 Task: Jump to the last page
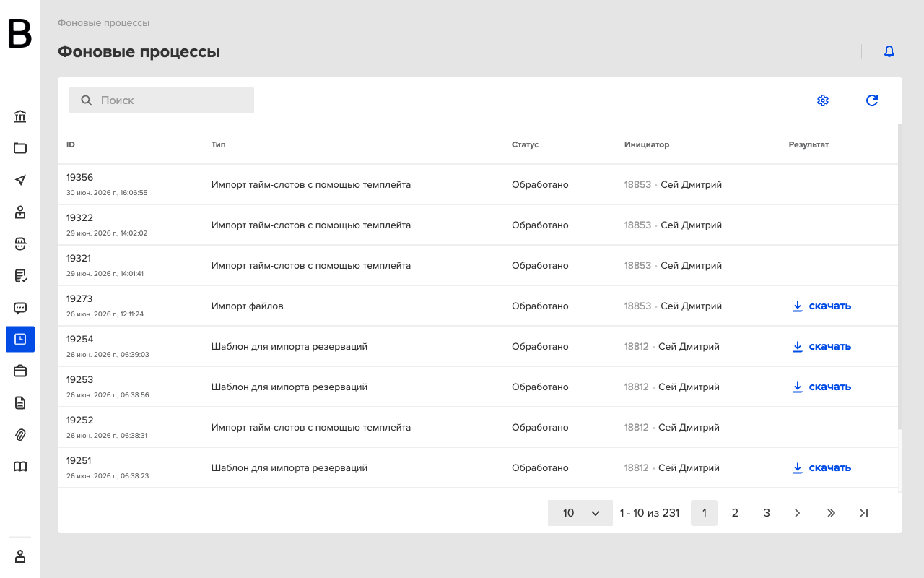[x=864, y=513]
